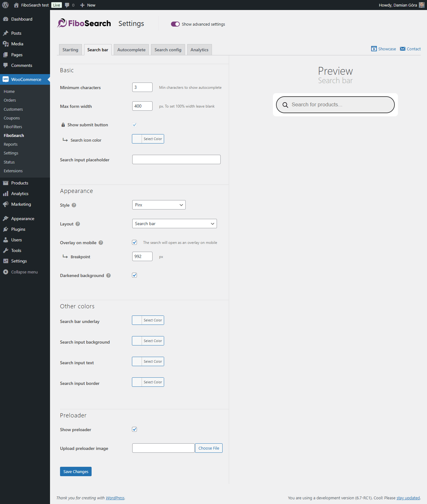Open WooCommerce Extensions submenu item
The width and height of the screenshot is (427, 504).
click(13, 171)
